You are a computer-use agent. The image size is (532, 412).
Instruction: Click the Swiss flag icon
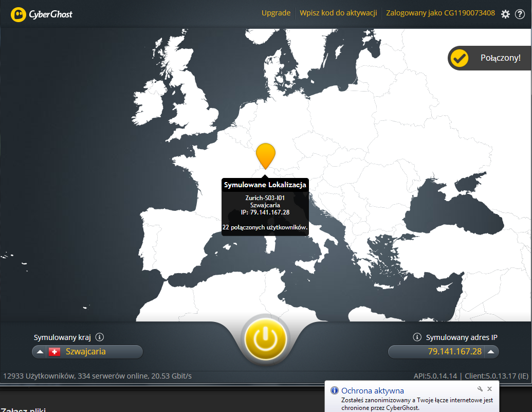pos(54,351)
